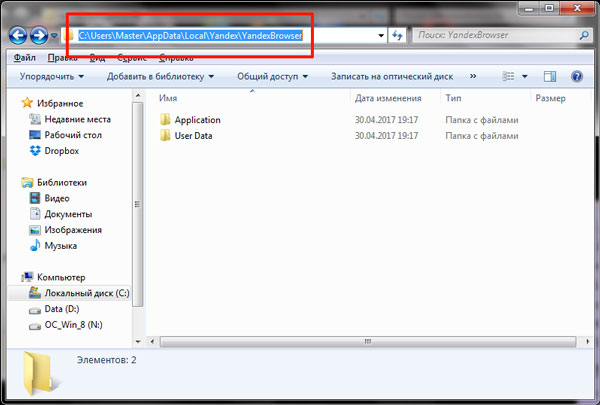Viewport: 600px width, 405px height.
Task: Select the Application folder
Action: coord(196,120)
